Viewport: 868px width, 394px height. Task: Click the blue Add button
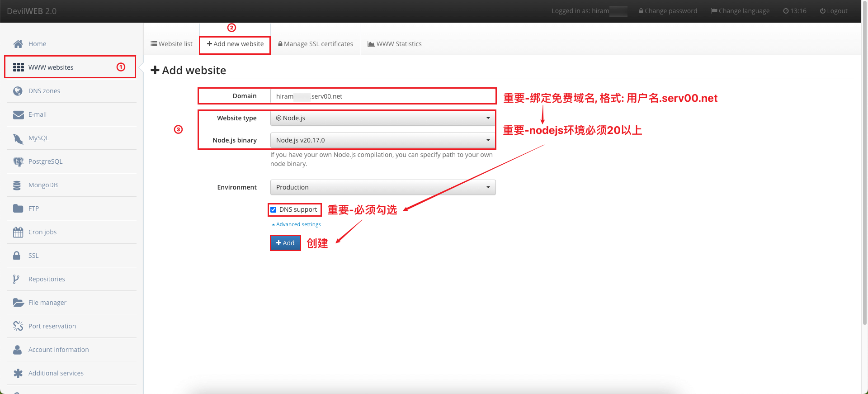[x=285, y=243]
